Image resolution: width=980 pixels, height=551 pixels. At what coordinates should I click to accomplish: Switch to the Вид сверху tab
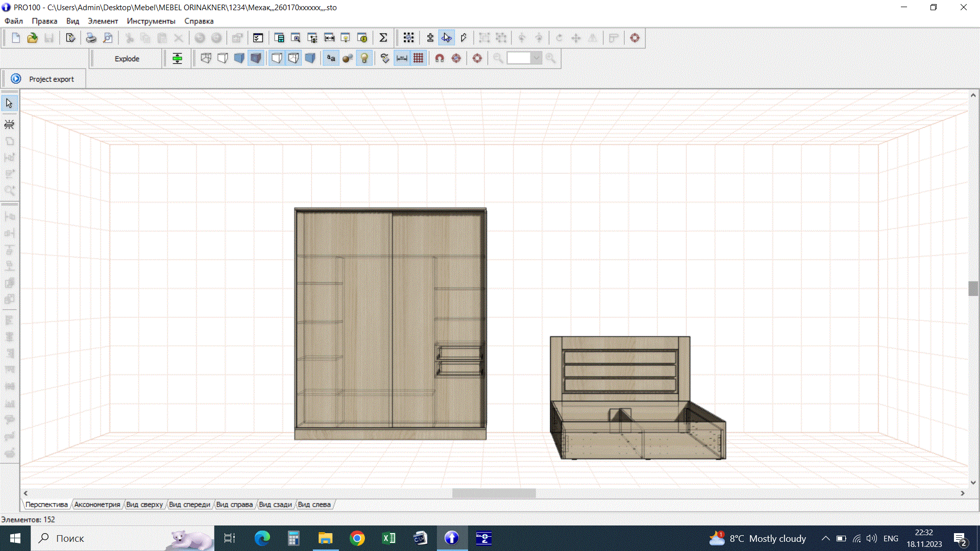144,504
